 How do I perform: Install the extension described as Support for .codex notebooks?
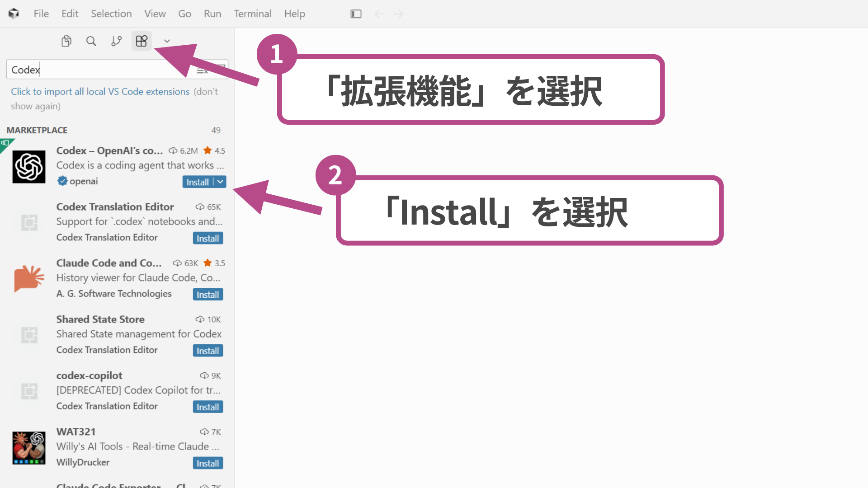point(208,238)
